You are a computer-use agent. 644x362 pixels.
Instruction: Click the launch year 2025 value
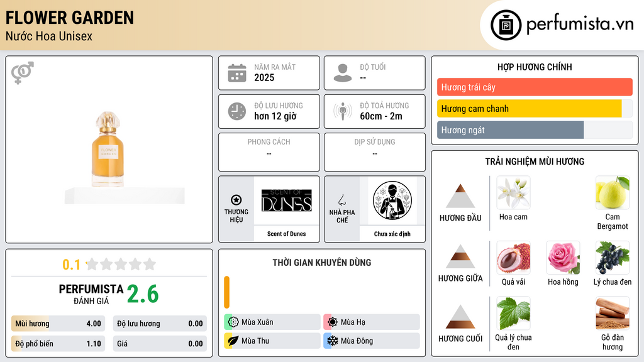pos(264,77)
